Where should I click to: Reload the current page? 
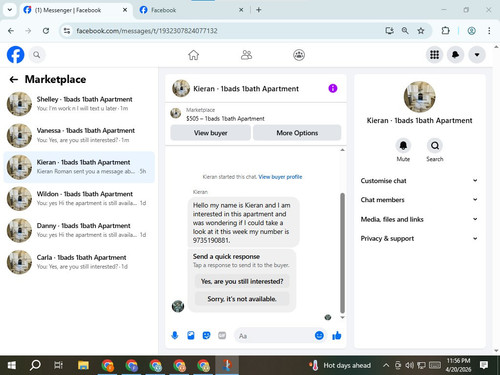[46, 31]
